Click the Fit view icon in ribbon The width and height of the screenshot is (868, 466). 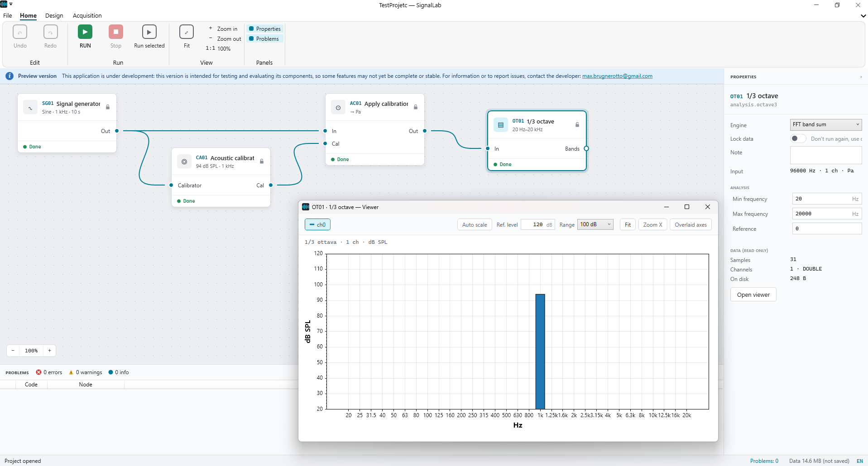click(x=187, y=32)
